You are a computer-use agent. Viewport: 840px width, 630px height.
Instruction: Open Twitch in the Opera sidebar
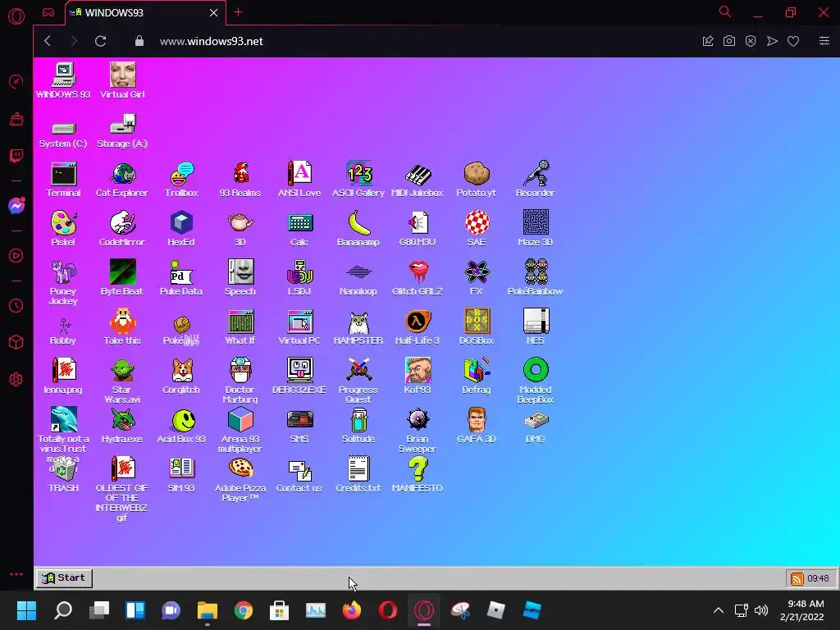16,156
